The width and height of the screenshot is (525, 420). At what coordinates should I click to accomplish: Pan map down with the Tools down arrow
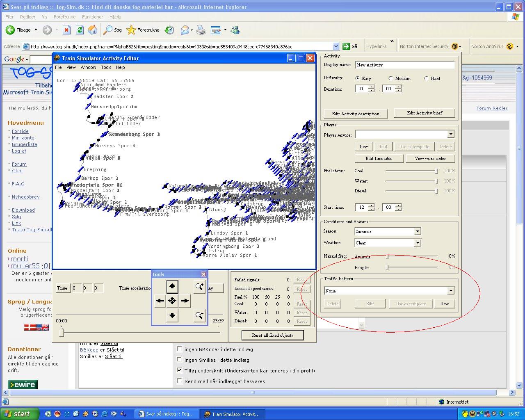(x=172, y=315)
